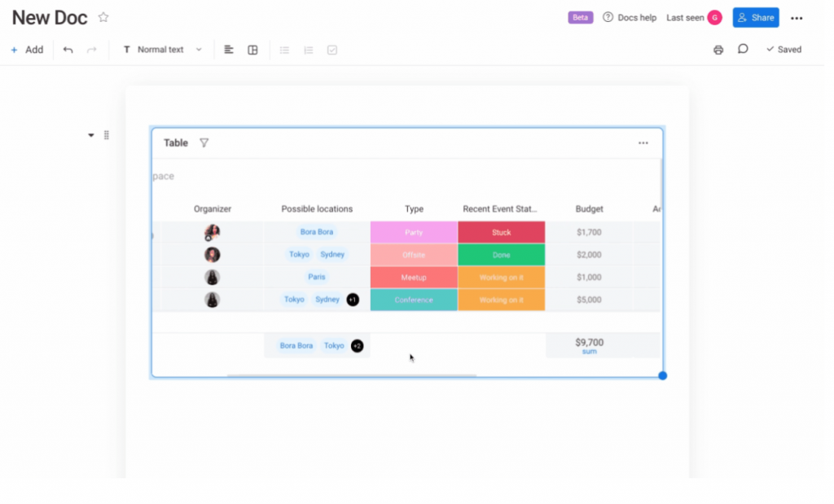This screenshot has width=834, height=504.
Task: Open the table options via the ellipsis menu
Action: [x=643, y=142]
